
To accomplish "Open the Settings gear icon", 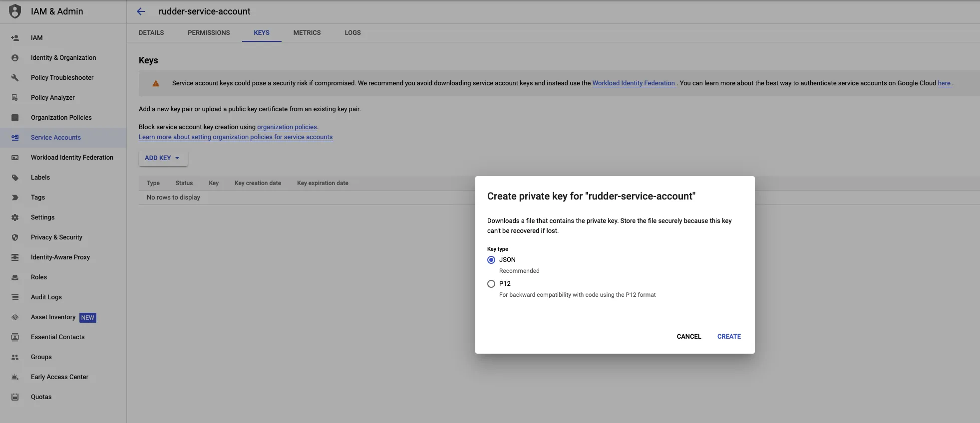I will [x=15, y=217].
